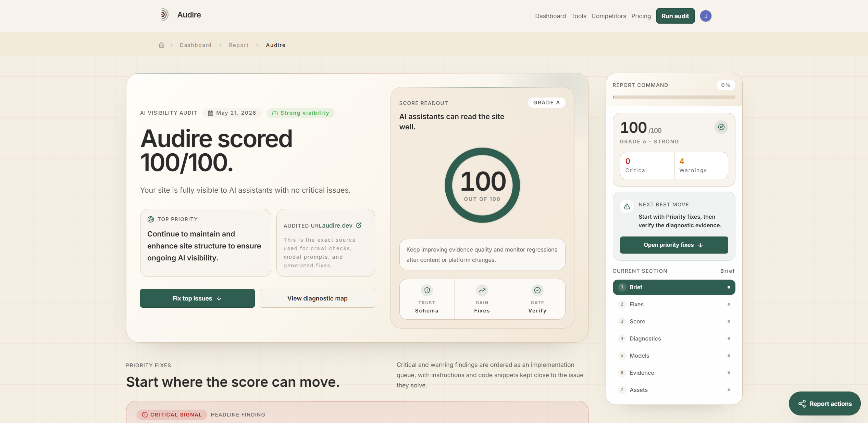The width and height of the screenshot is (868, 423).
Task: Click the compass icon in score card
Action: click(721, 127)
